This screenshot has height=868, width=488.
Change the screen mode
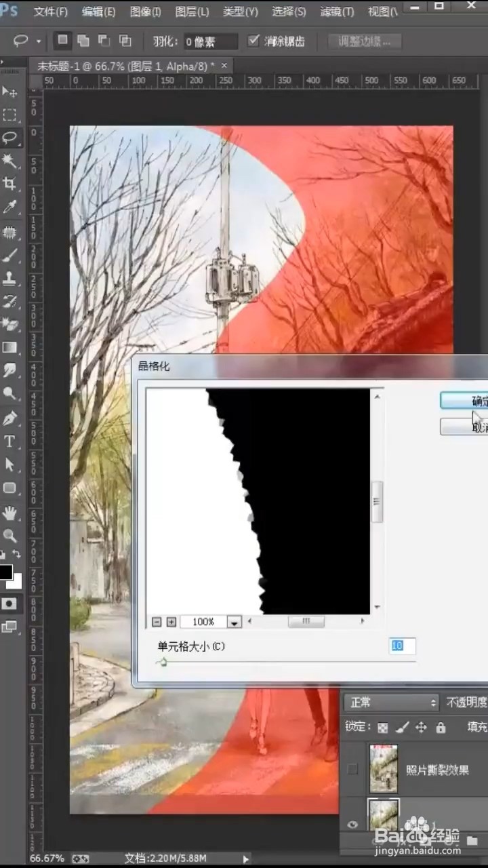pyautogui.click(x=9, y=627)
